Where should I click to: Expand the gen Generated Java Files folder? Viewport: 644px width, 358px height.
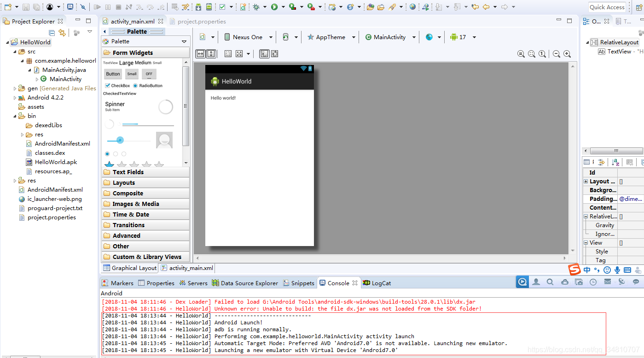click(x=15, y=88)
